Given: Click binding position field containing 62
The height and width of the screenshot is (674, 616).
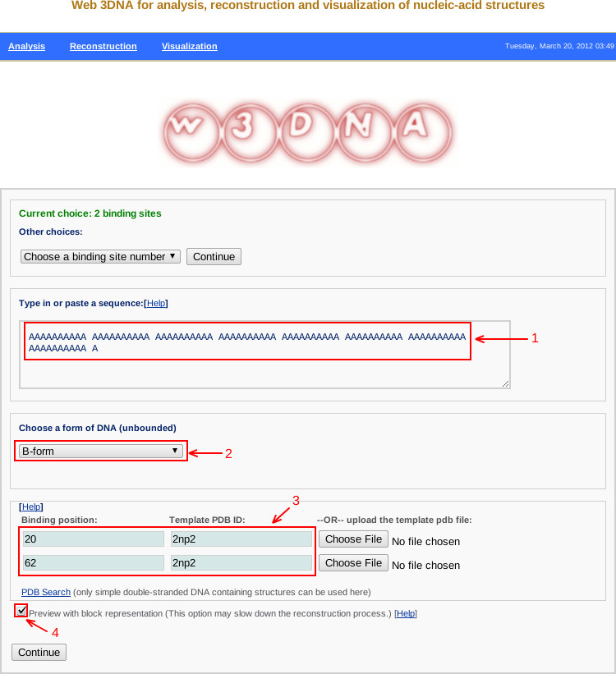Looking at the screenshot, I should point(94,562).
